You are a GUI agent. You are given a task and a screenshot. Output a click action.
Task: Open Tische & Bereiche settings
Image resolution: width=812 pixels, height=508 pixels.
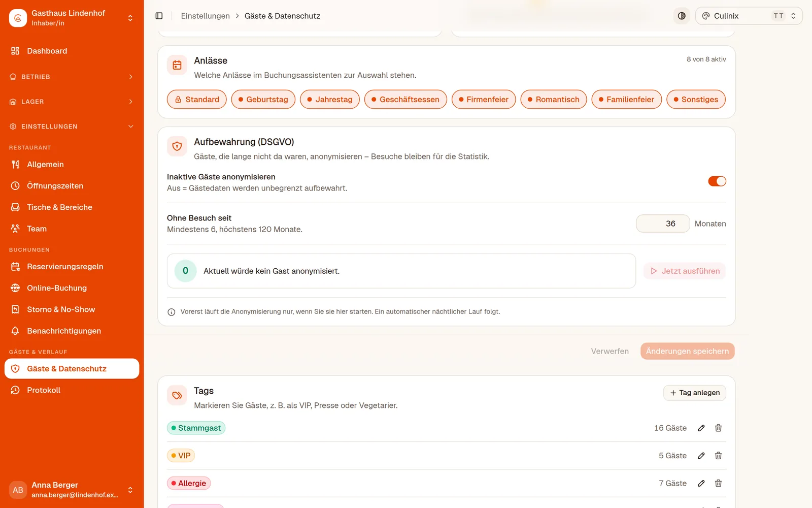click(x=72, y=207)
